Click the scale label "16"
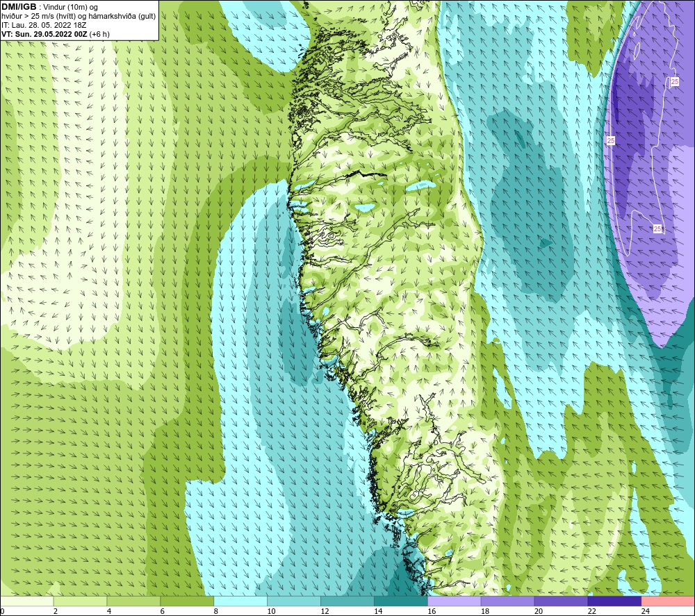The image size is (695, 616). 432,611
